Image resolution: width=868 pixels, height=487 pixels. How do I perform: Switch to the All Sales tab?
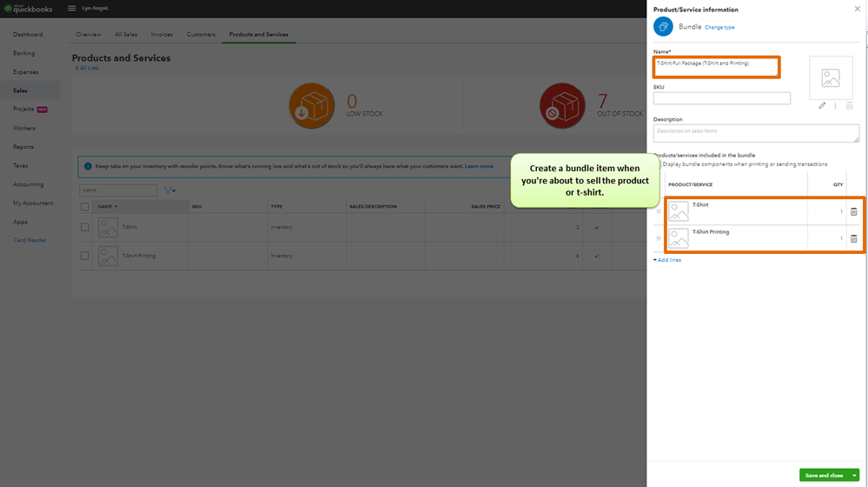pyautogui.click(x=126, y=34)
